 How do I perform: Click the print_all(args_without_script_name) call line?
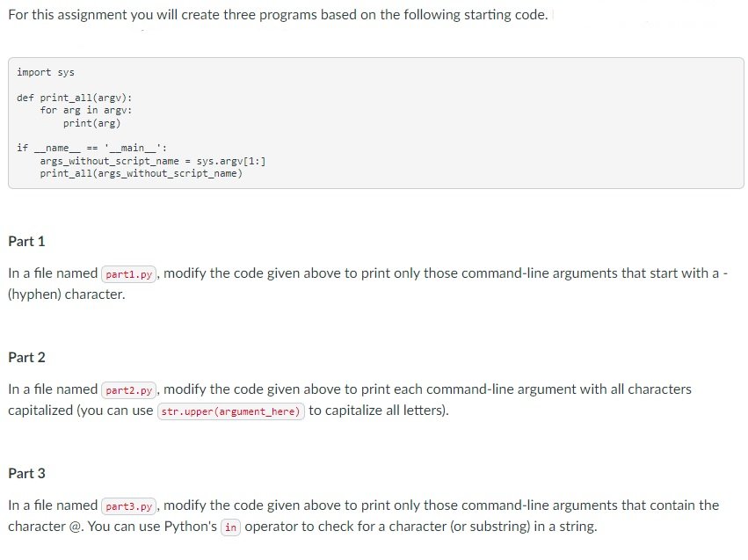point(141,173)
